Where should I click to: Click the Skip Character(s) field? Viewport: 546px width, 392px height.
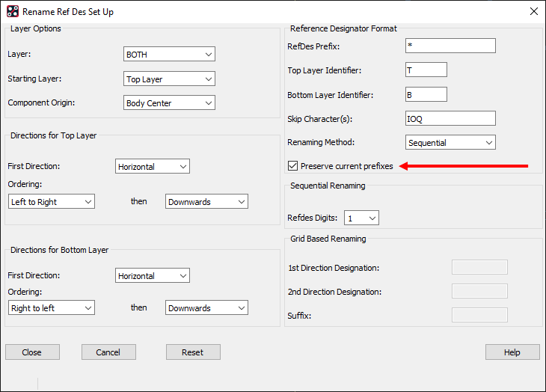pos(450,118)
